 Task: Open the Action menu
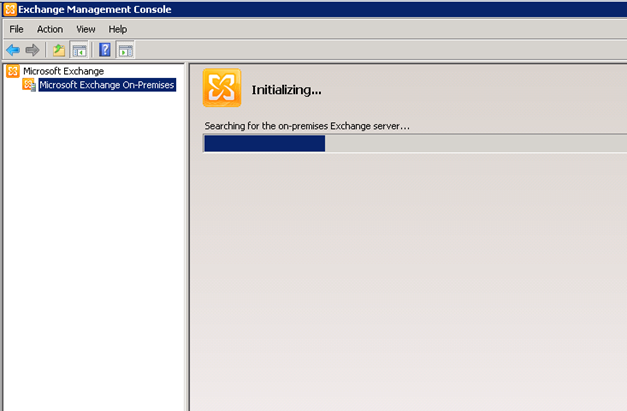(x=50, y=29)
